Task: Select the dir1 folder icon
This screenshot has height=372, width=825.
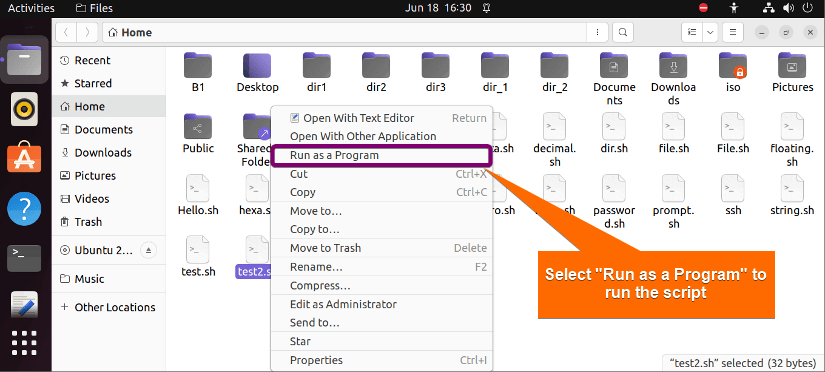Action: click(317, 65)
